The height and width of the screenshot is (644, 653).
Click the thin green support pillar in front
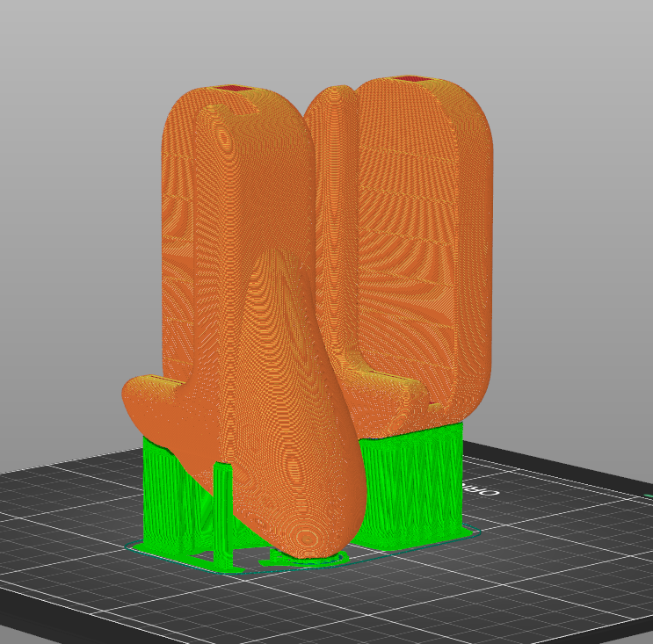pyautogui.click(x=223, y=517)
